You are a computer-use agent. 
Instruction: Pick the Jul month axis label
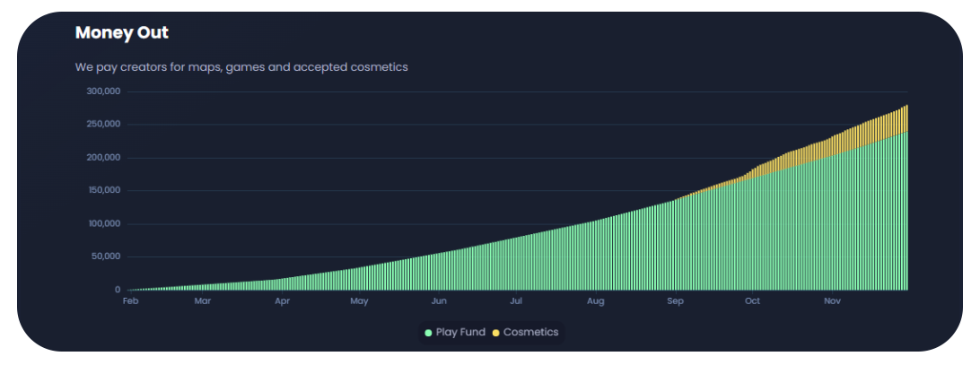point(516,301)
